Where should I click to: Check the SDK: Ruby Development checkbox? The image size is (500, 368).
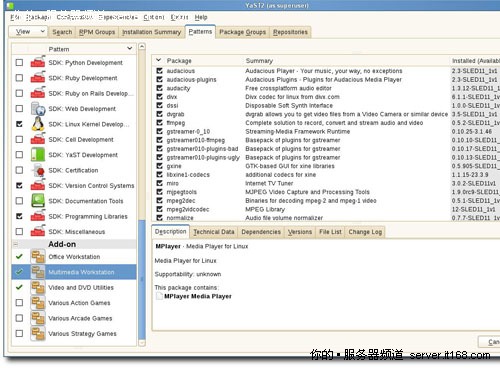point(19,78)
